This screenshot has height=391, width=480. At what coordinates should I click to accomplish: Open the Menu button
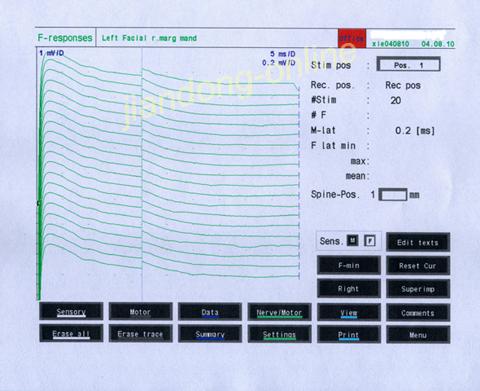[x=418, y=335]
